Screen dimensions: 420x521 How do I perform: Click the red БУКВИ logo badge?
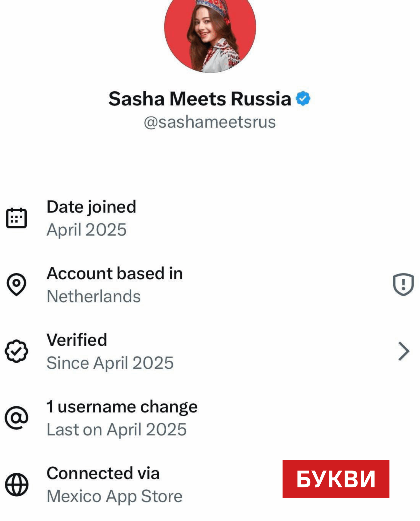pyautogui.click(x=336, y=479)
